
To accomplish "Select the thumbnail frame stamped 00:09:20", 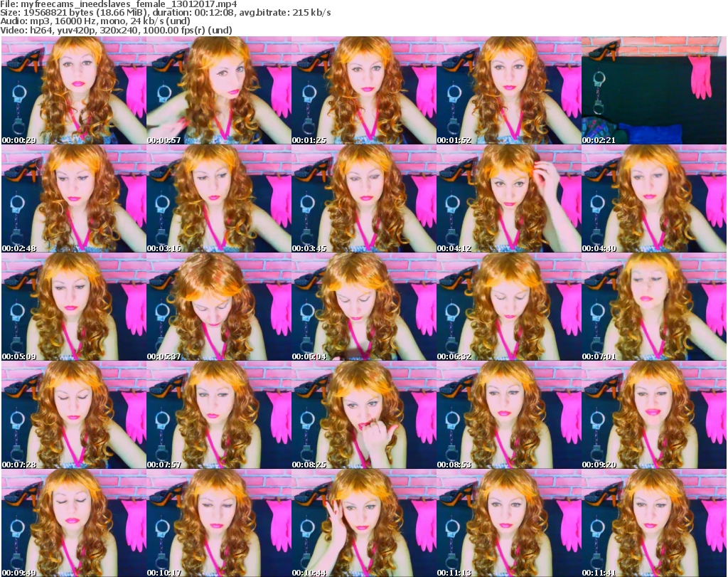I will click(x=654, y=415).
